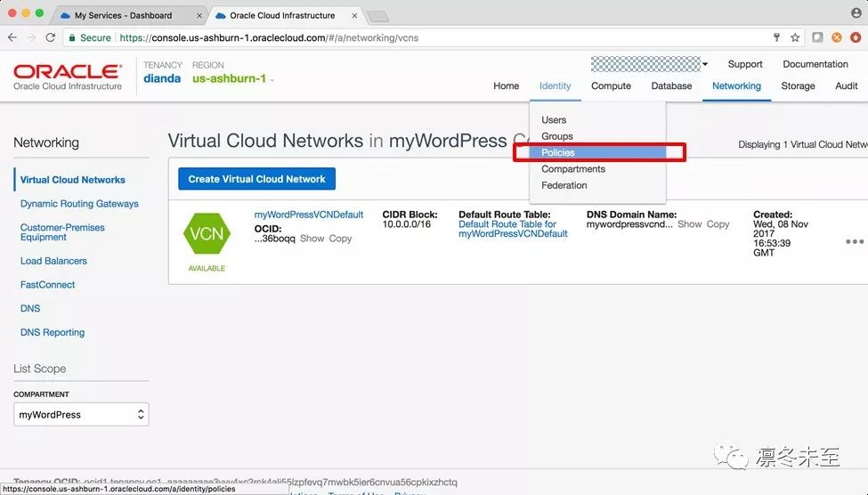
Task: Click the green Secure lock indicator
Action: click(x=90, y=37)
